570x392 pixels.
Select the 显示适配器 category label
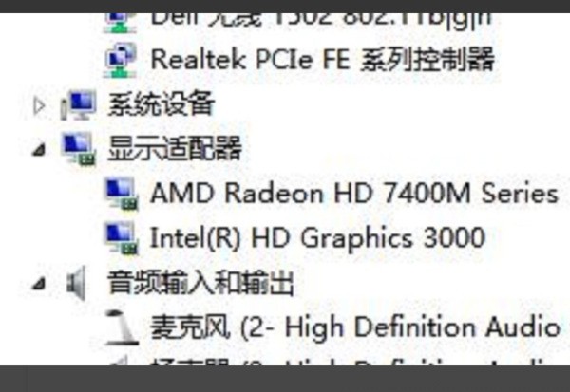tap(175, 149)
